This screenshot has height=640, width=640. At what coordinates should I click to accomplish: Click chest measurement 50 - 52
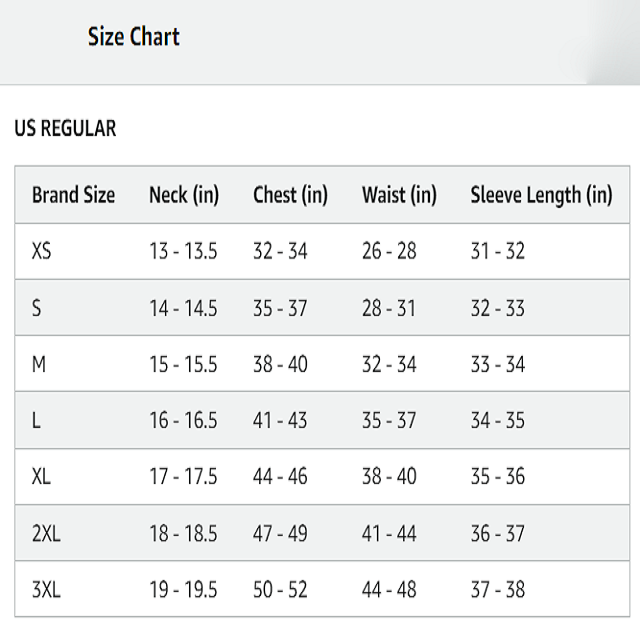coord(280,590)
